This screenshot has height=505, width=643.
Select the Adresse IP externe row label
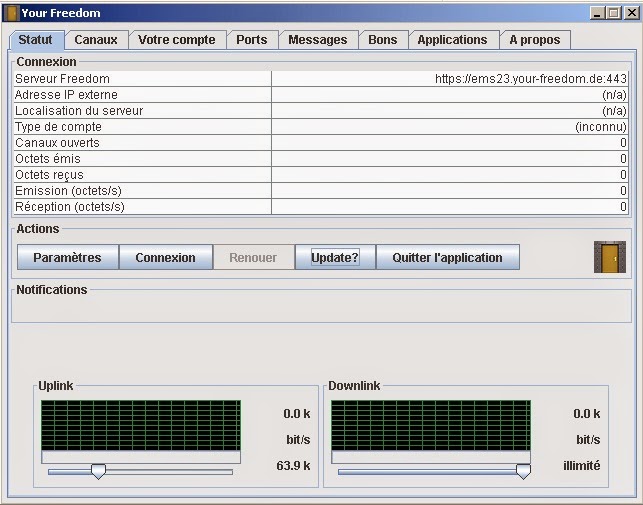coord(66,95)
